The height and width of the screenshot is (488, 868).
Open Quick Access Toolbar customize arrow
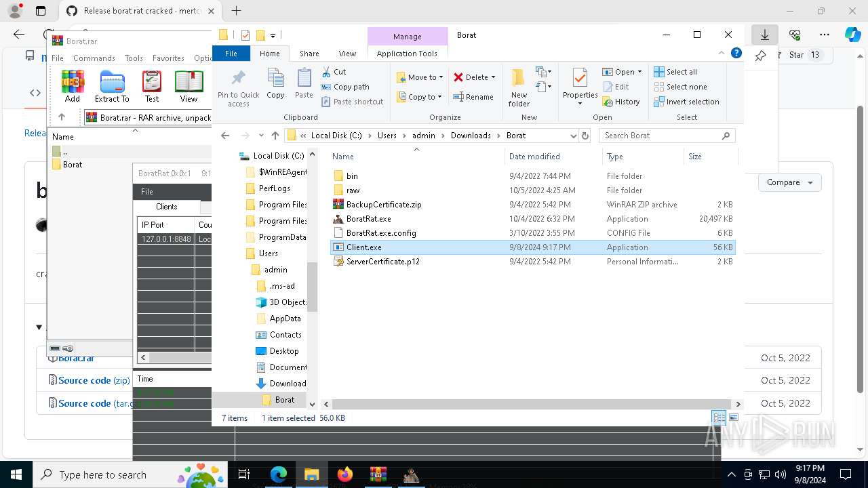coord(273,35)
